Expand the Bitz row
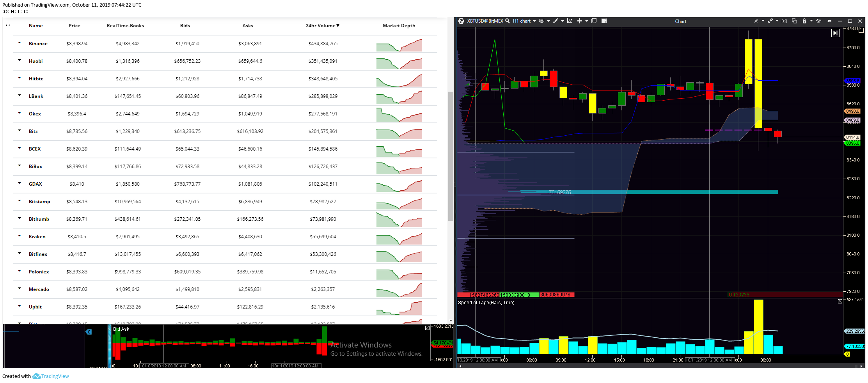868x383 pixels. 19,131
